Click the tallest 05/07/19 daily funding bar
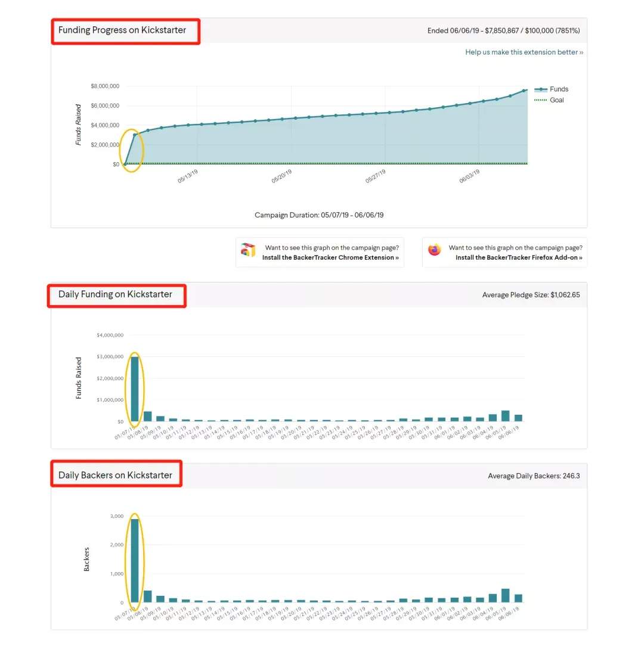 135,389
